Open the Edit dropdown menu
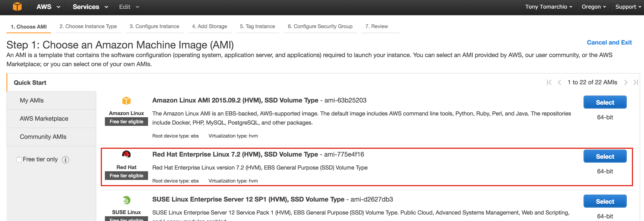This screenshot has width=644, height=221. point(129,7)
